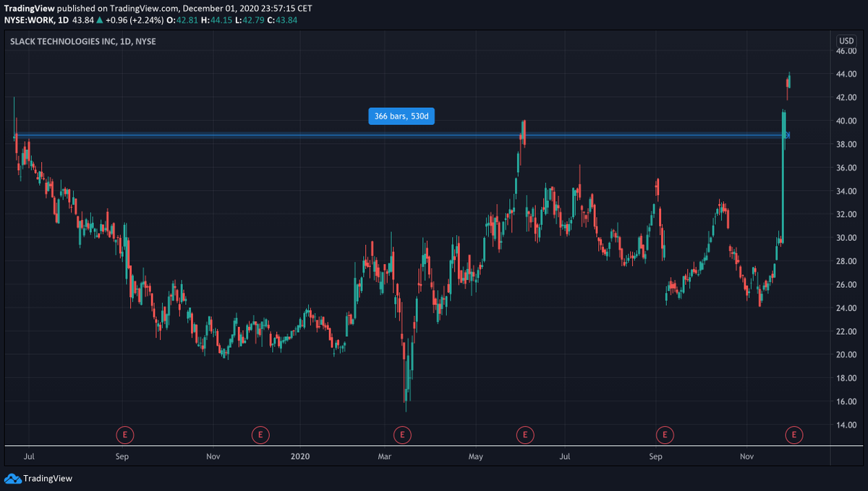The height and width of the screenshot is (491, 868).
Task: Click the 16.00 price axis label
Action: [846, 401]
